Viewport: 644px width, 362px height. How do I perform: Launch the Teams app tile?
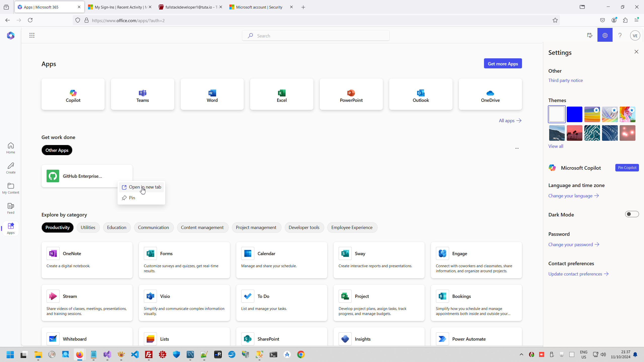click(142, 94)
